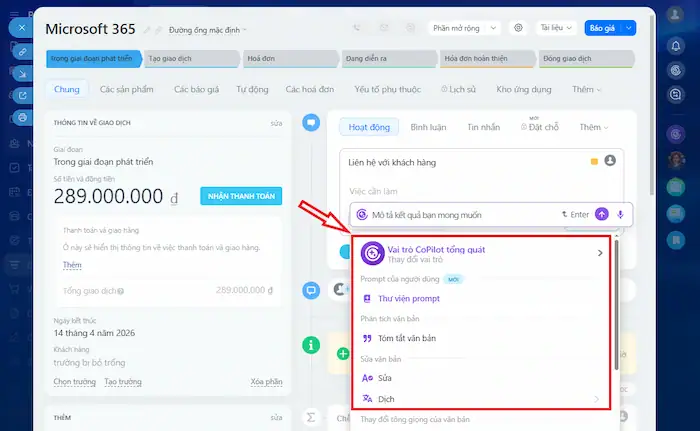Click the pencil icon beside Microsoft 365 title

click(x=147, y=30)
